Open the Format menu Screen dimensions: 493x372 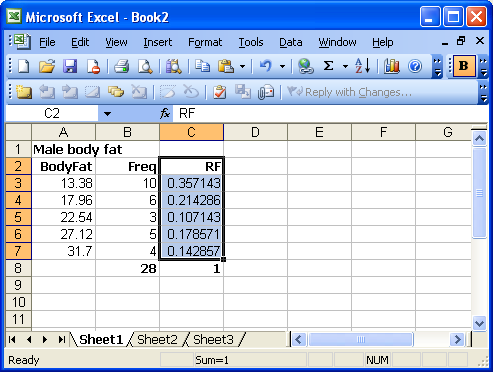point(205,42)
